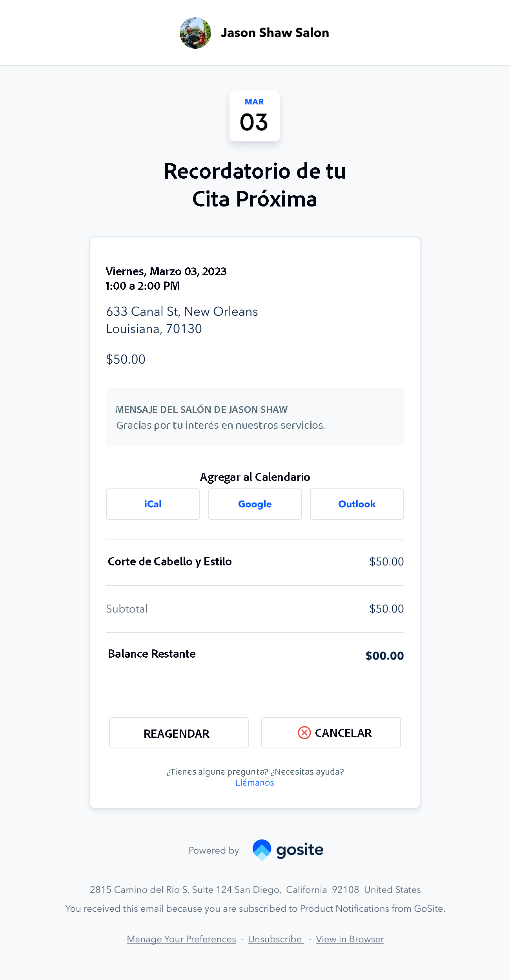Click the gosite logo icon
Image resolution: width=510 pixels, height=980 pixels.
click(262, 850)
